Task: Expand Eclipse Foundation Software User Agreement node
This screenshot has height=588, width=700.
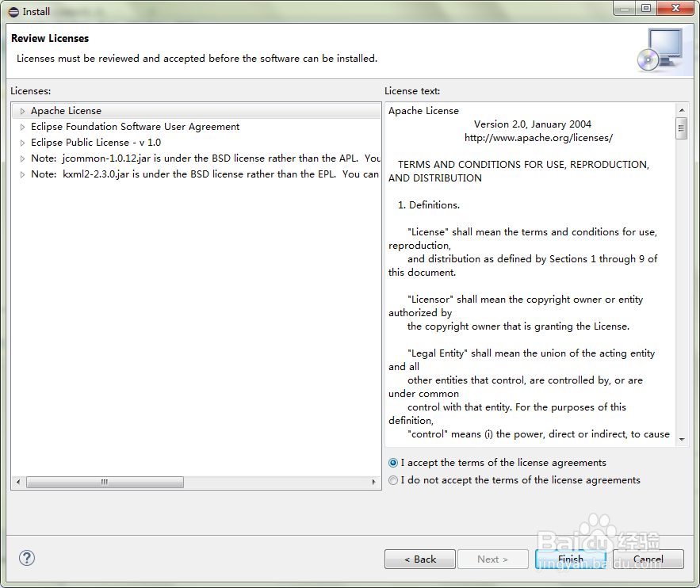Action: [22, 127]
